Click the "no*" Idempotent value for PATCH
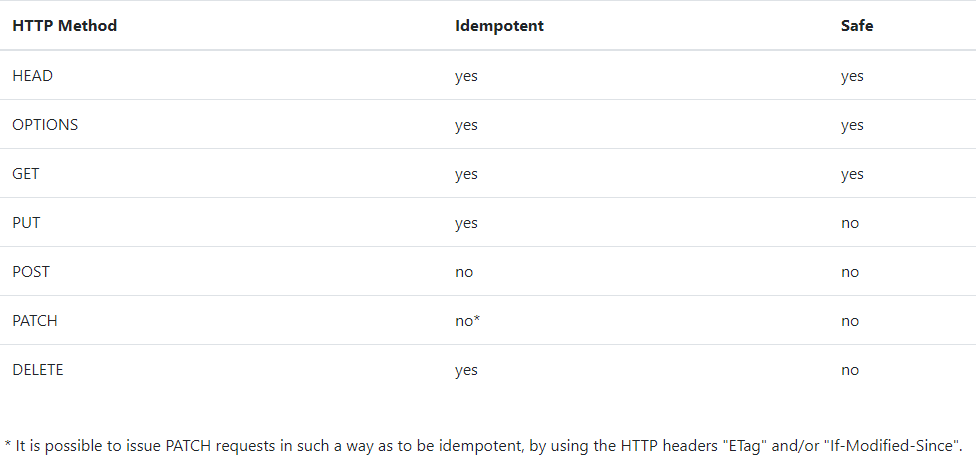The image size is (976, 468). pos(468,321)
